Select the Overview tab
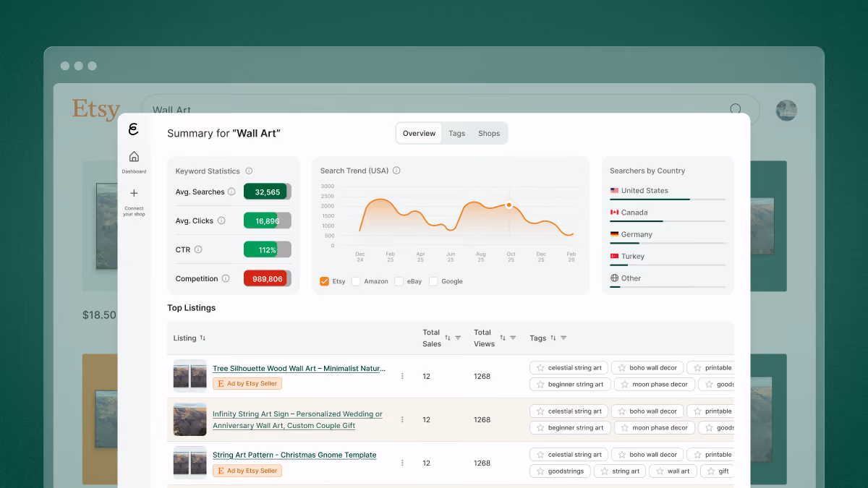Viewport: 868px width, 488px height. click(x=420, y=133)
